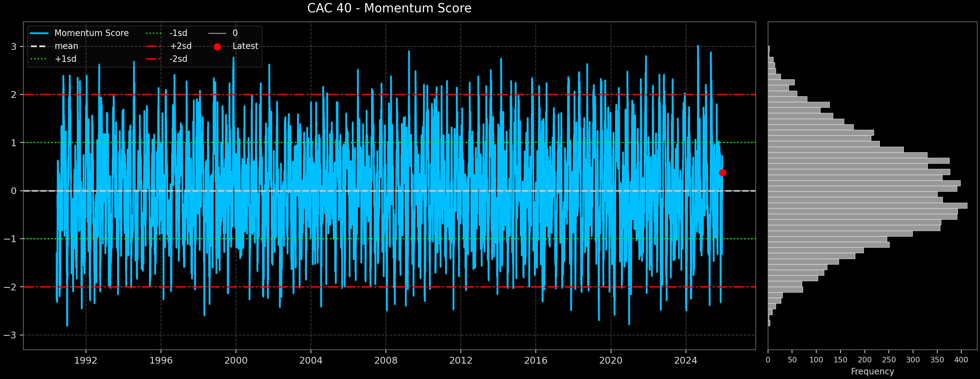Click the +2sd legend entry
Screen dimensions: 980x379
[x=180, y=46]
